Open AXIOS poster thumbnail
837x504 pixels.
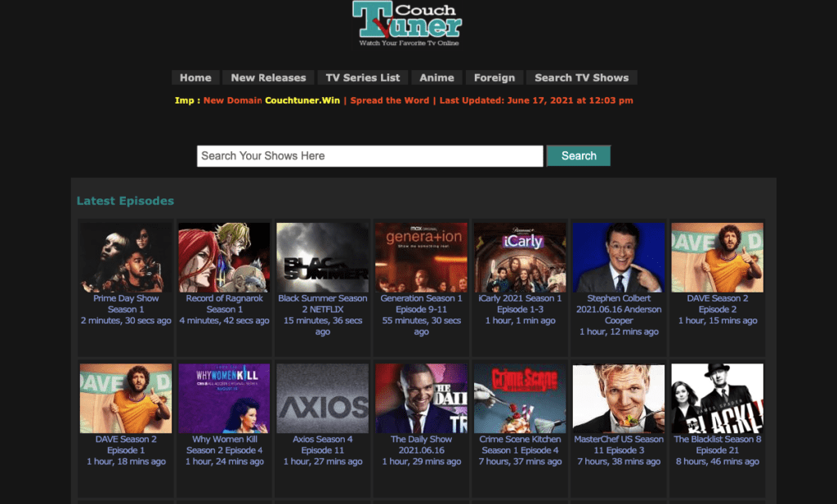tap(322, 399)
